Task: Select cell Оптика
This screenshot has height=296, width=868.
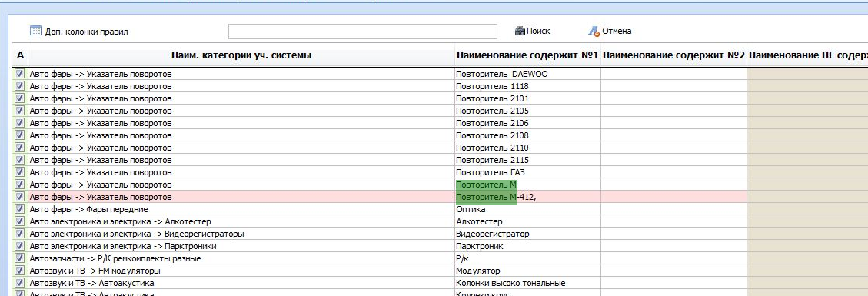Action: (527, 209)
